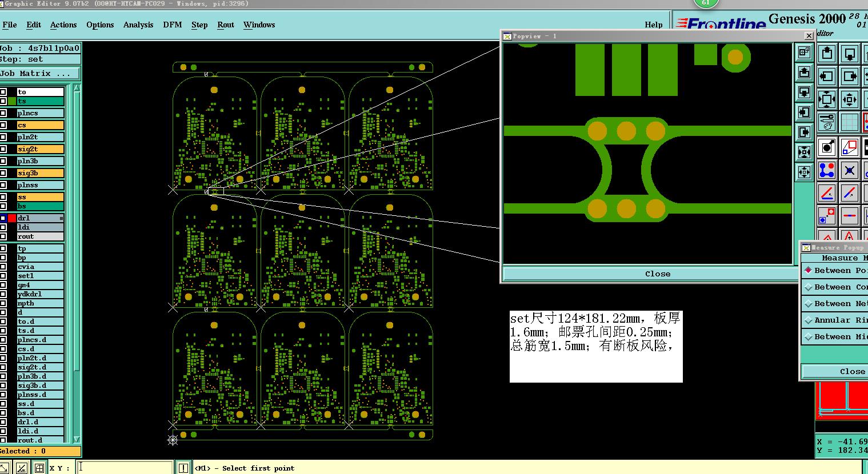Click the green color swatch of layer ts
The width and height of the screenshot is (868, 474).
pos(12,101)
